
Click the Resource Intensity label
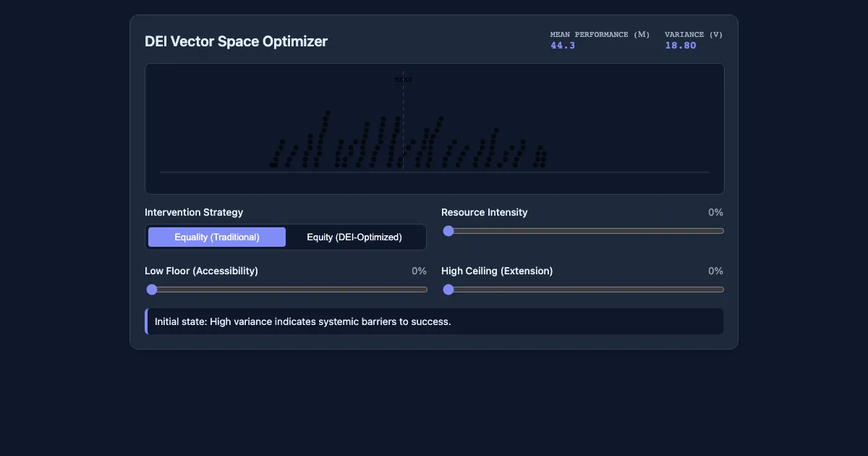(485, 212)
